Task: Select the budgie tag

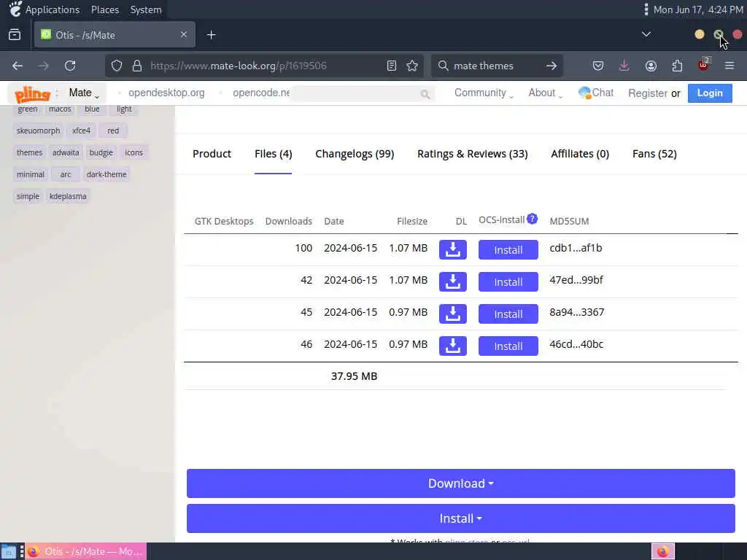Action: (x=101, y=152)
